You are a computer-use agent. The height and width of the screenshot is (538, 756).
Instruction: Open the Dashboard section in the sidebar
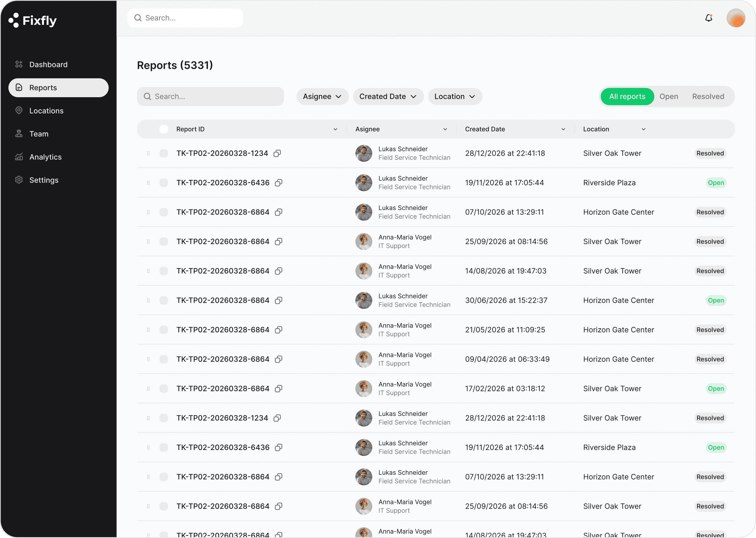pos(48,64)
